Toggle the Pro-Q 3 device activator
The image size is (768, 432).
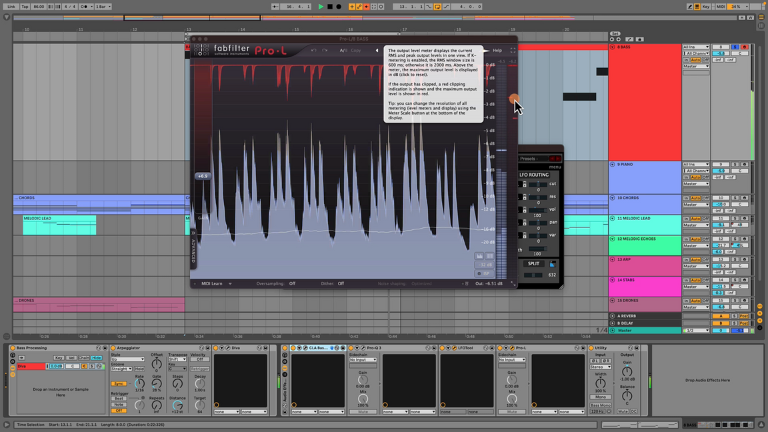click(x=351, y=348)
